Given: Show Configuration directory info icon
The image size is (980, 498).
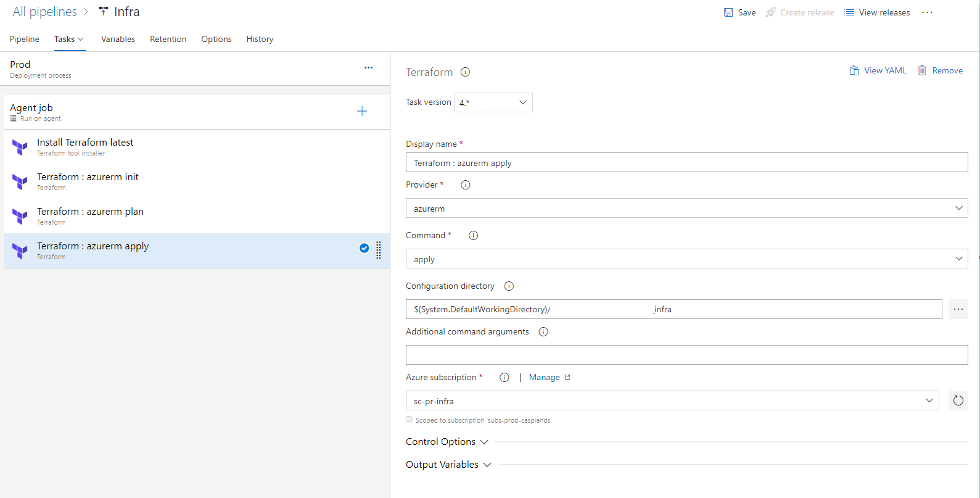Looking at the screenshot, I should click(509, 286).
